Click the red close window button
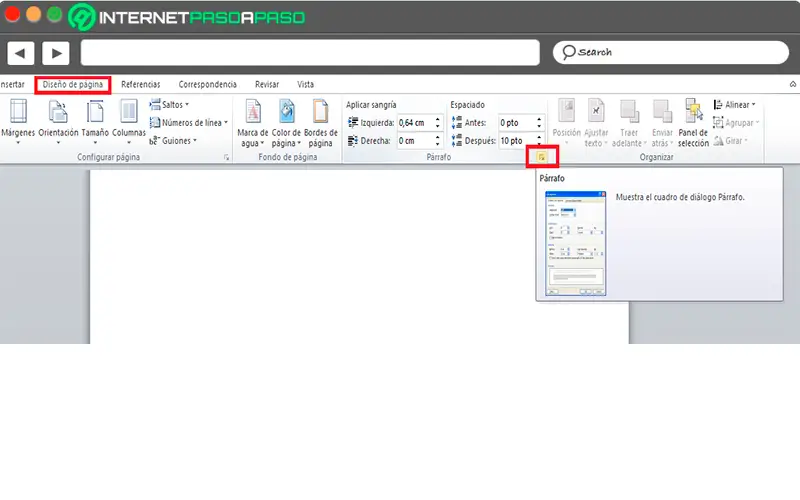800x500 pixels. coord(12,14)
